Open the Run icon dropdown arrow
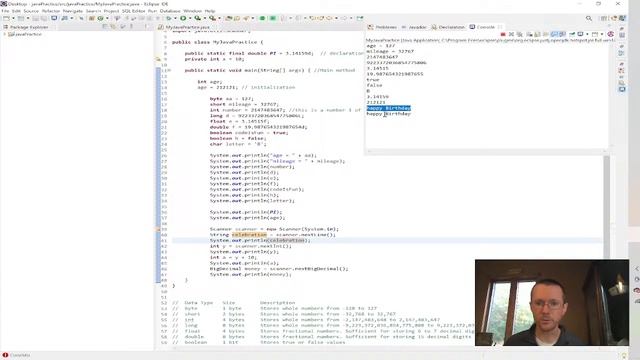This screenshot has height=360, width=640. [190, 18]
